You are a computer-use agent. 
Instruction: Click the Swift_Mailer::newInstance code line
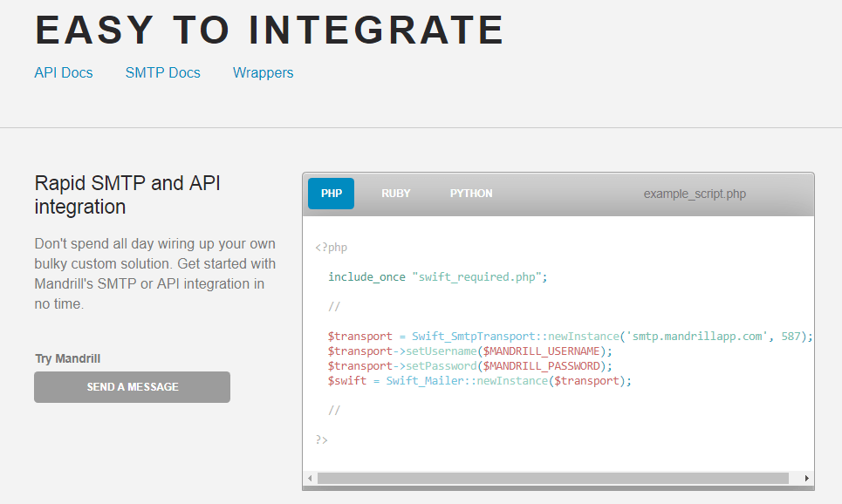click(x=480, y=380)
